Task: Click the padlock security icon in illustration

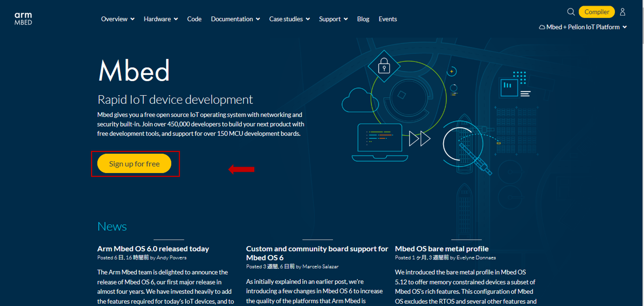Action: point(384,66)
